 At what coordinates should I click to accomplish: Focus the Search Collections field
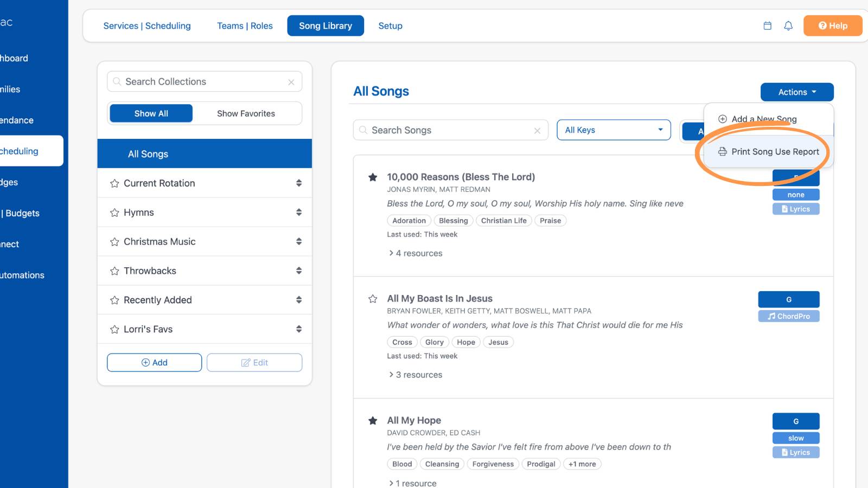pos(205,82)
